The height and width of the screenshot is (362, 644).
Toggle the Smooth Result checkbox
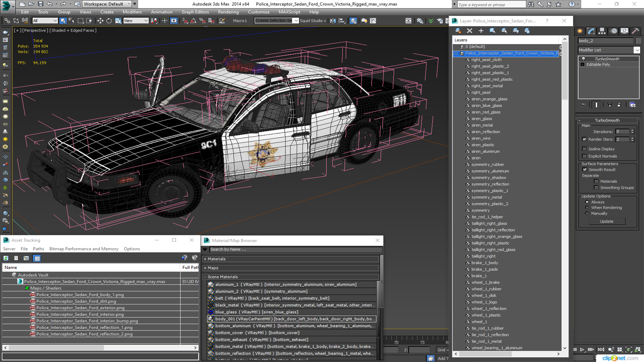585,170
